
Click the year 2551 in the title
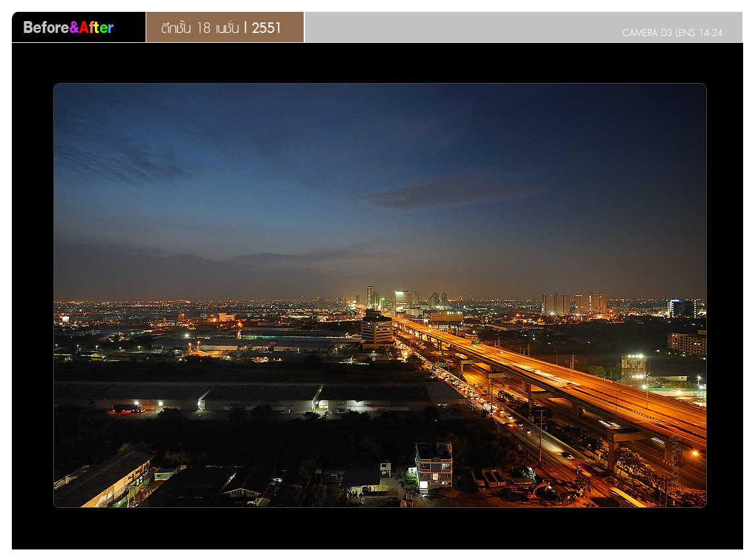(x=267, y=28)
